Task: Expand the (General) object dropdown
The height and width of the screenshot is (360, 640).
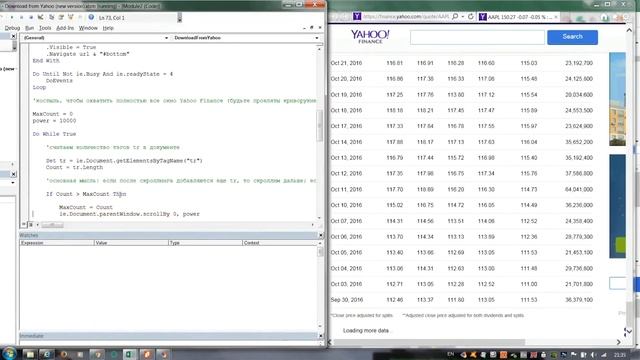Action: [x=166, y=38]
